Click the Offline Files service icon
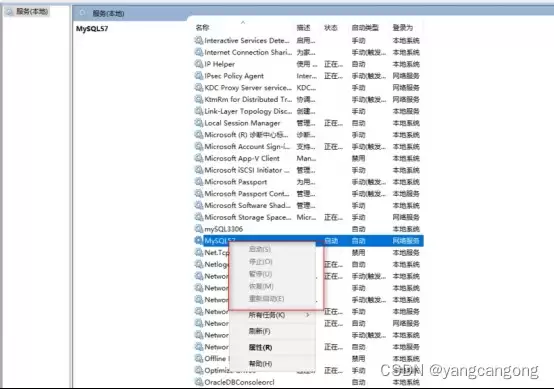Viewport: 554px width, 389px height. point(199,358)
